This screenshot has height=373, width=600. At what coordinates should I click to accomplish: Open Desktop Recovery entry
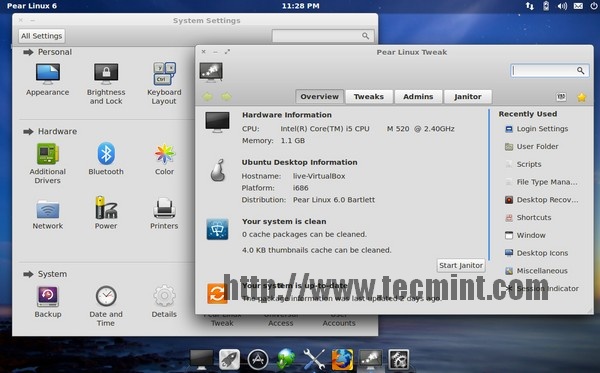click(x=541, y=200)
